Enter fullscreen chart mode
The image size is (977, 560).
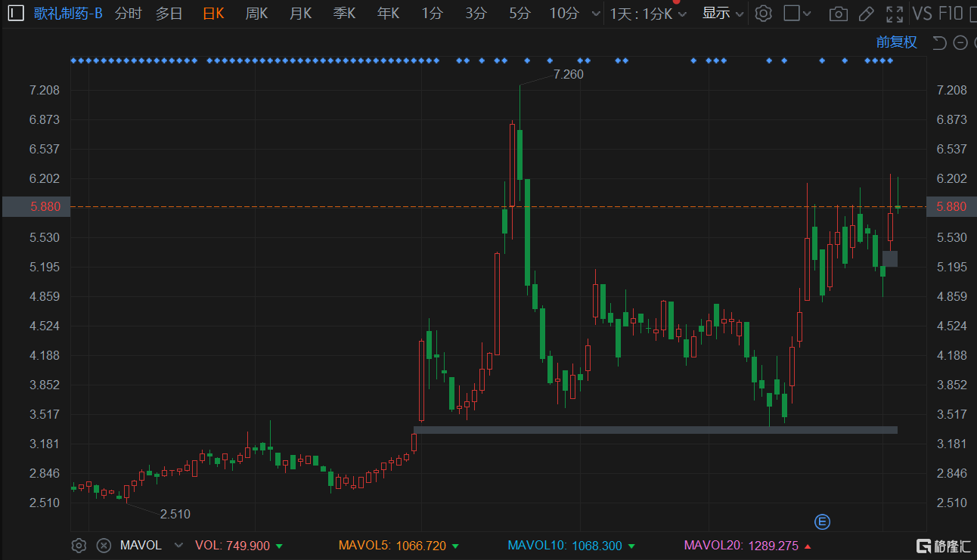point(895,14)
